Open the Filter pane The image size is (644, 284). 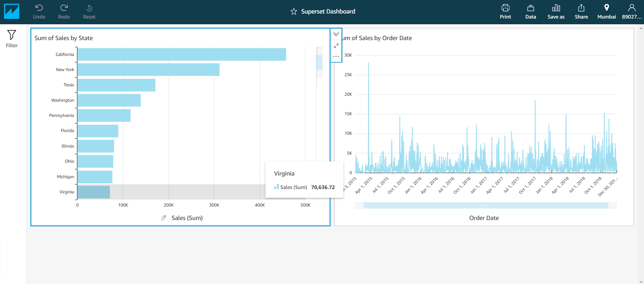[11, 39]
